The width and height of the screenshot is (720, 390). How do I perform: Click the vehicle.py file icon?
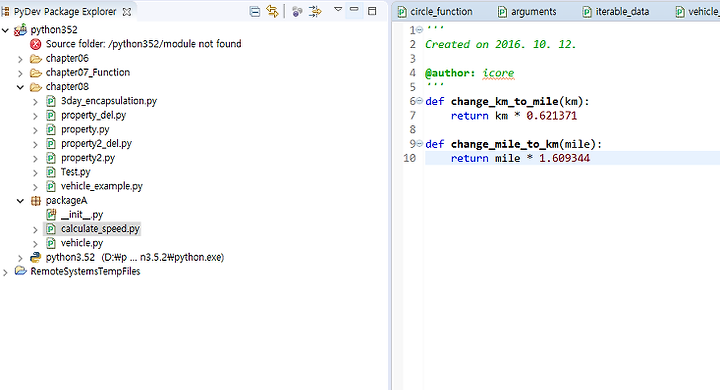(51, 243)
